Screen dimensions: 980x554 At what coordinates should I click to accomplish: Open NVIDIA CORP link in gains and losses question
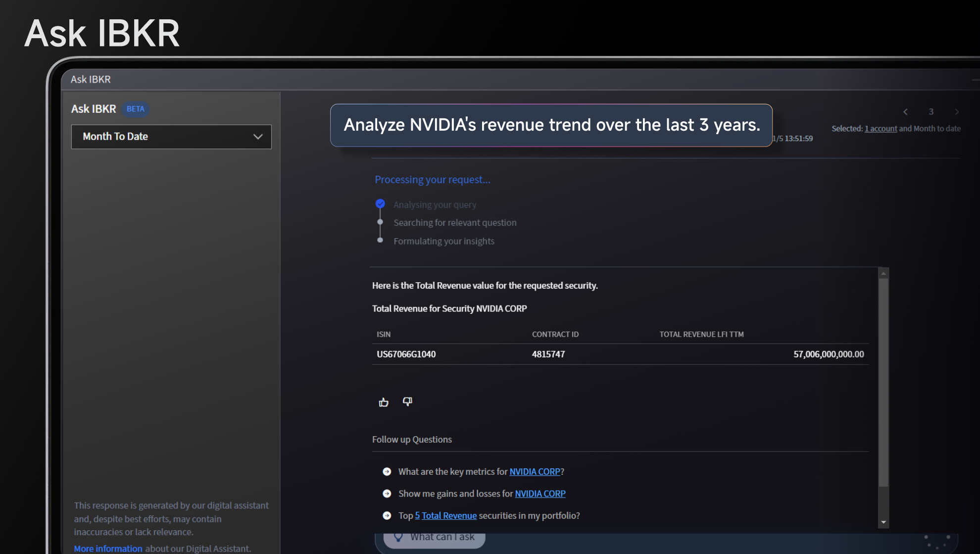click(x=540, y=494)
